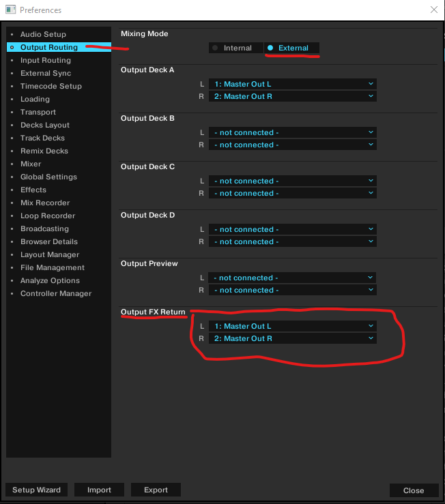Image resolution: width=445 pixels, height=504 pixels.
Task: Open Output Deck D right channel dropdown
Action: [x=293, y=241]
